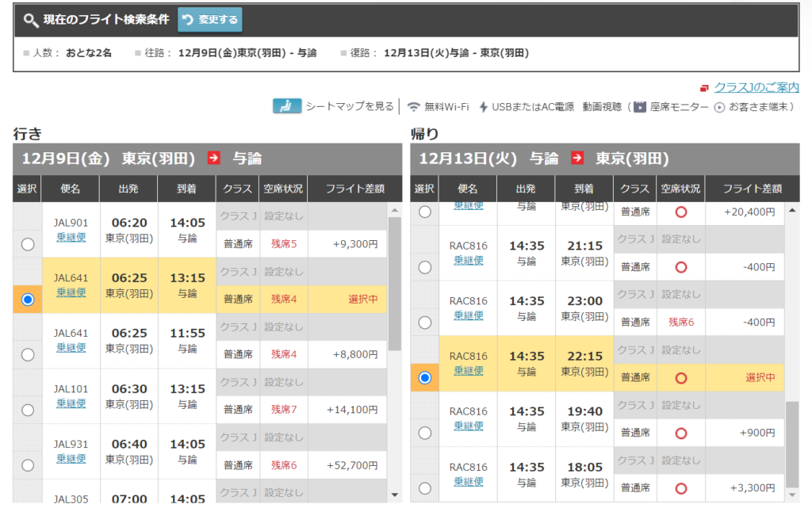Pick the RAC816 arriving 18:05 radio button
Viewport: 812px width, 512px height.
[425, 488]
